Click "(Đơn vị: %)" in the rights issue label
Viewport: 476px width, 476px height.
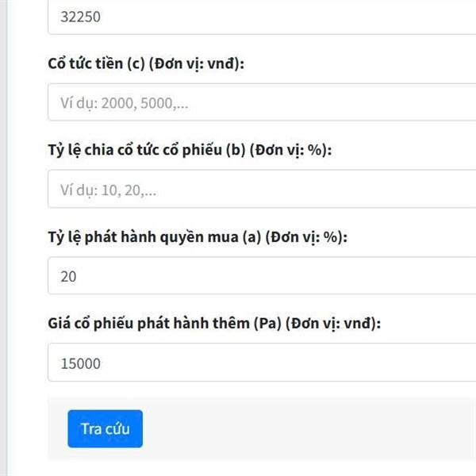click(x=306, y=237)
